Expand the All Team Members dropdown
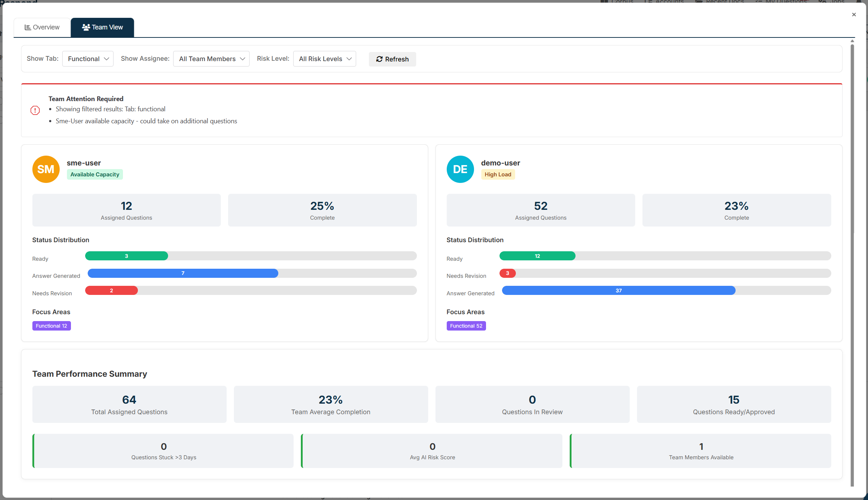Screen dimensions: 868x500 point(211,59)
